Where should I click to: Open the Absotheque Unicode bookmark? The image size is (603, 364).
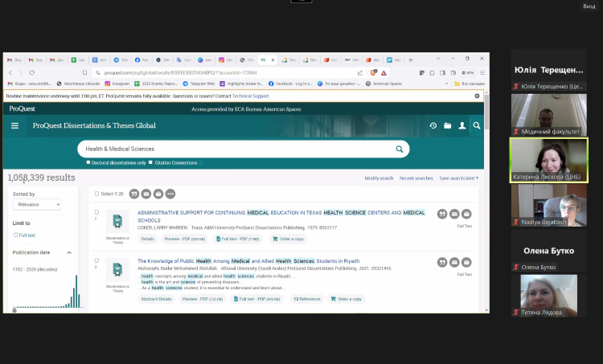pos(78,84)
